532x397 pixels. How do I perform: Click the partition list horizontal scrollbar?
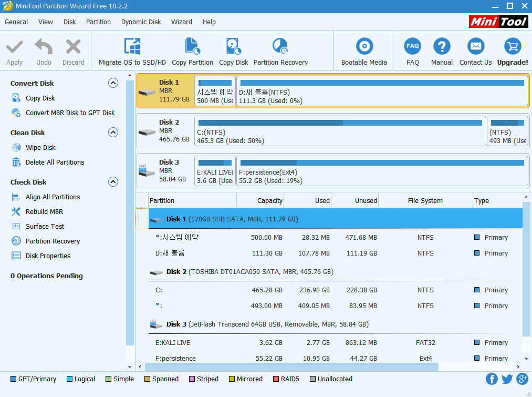(x=291, y=367)
